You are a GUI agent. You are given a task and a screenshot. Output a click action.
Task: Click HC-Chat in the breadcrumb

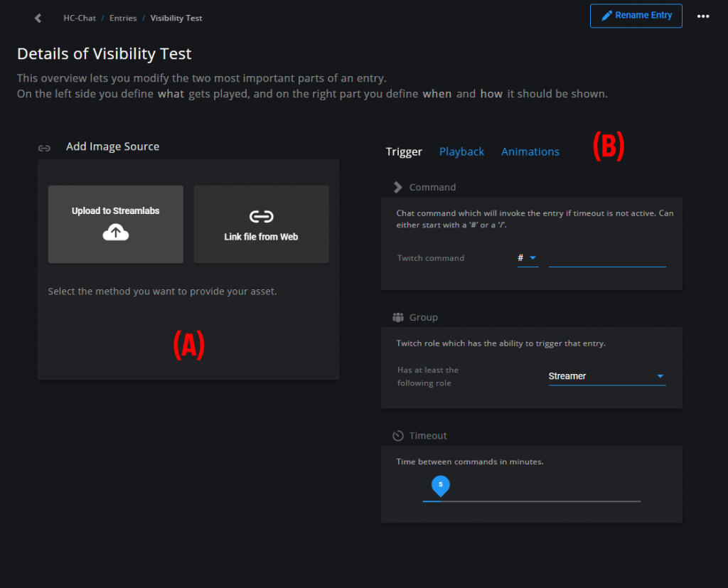tap(80, 18)
